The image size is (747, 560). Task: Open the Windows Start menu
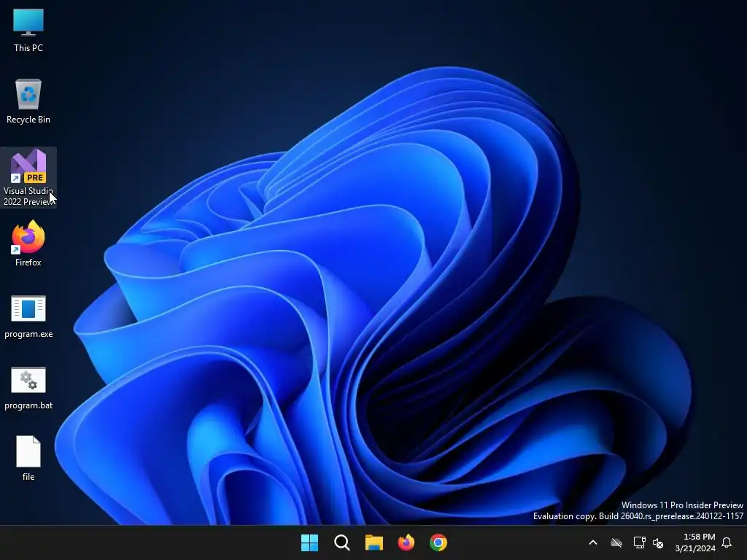pos(309,542)
